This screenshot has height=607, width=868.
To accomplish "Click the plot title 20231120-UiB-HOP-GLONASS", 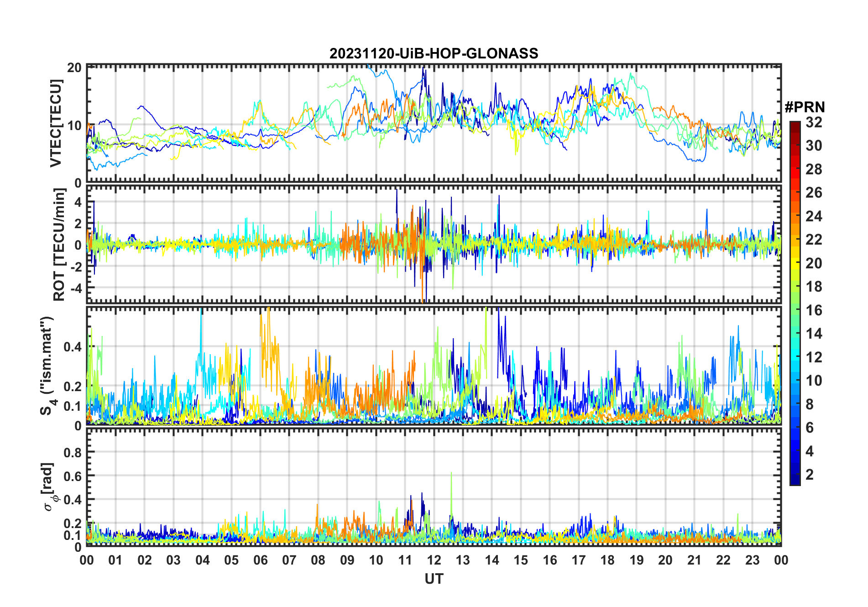I will 434,53.
